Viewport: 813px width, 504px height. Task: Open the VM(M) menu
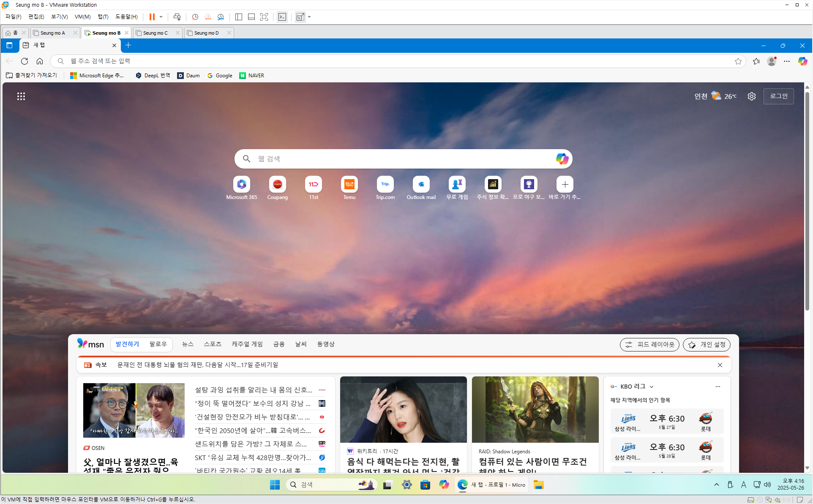point(82,17)
